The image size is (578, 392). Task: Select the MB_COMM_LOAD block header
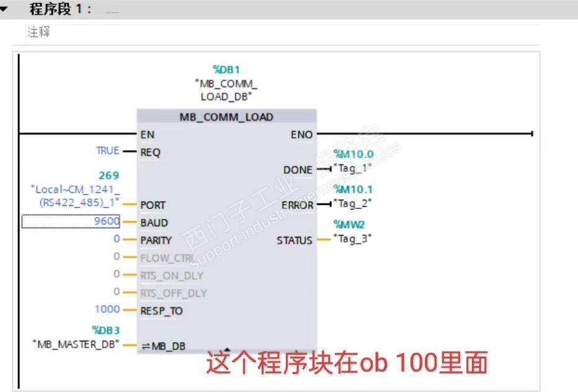point(226,117)
